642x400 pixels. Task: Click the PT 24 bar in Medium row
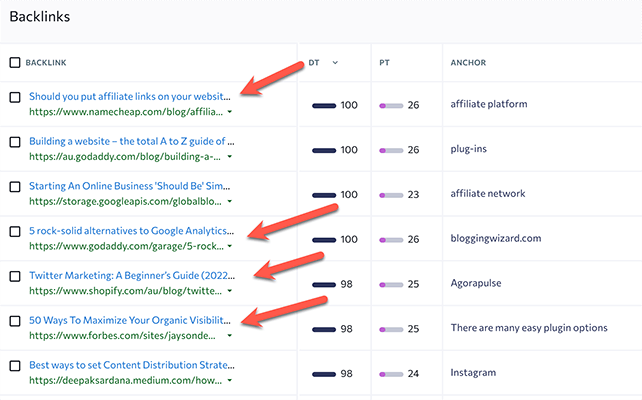(391, 373)
